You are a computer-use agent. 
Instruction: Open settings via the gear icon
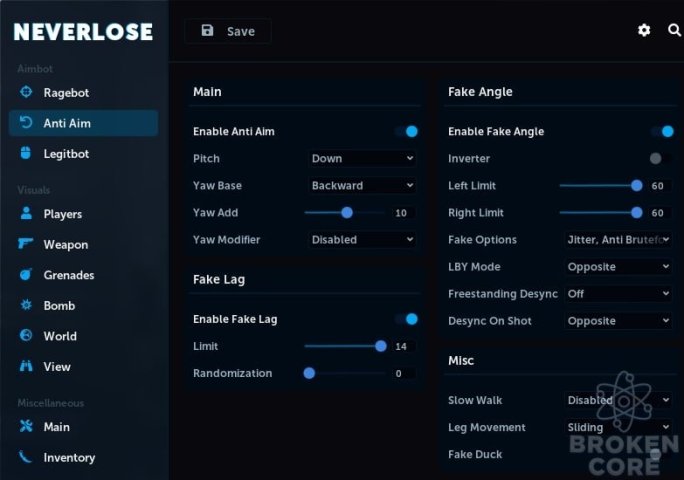644,30
